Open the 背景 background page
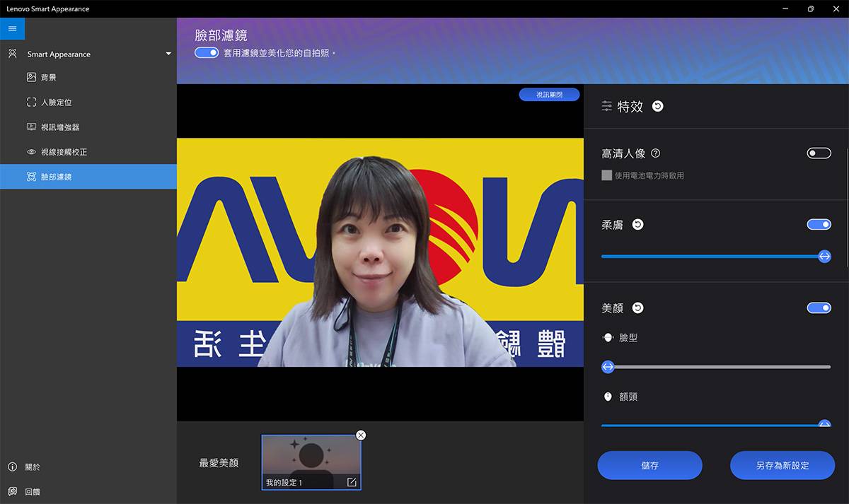The width and height of the screenshot is (849, 504). coord(88,77)
